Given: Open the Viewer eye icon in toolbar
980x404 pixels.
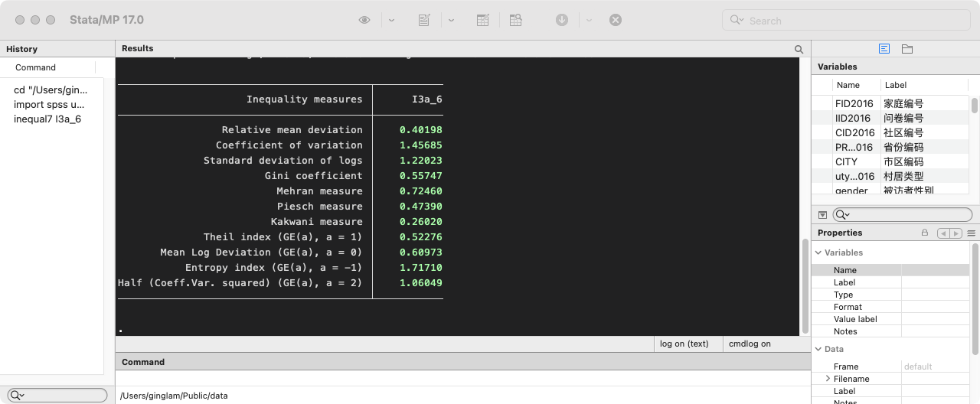Looking at the screenshot, I should 364,20.
